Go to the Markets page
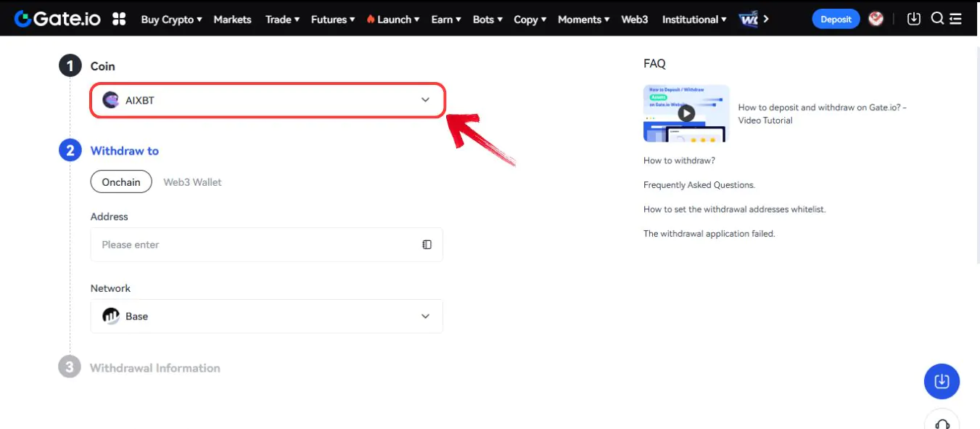Screen dimensions: 980x429 point(232,20)
